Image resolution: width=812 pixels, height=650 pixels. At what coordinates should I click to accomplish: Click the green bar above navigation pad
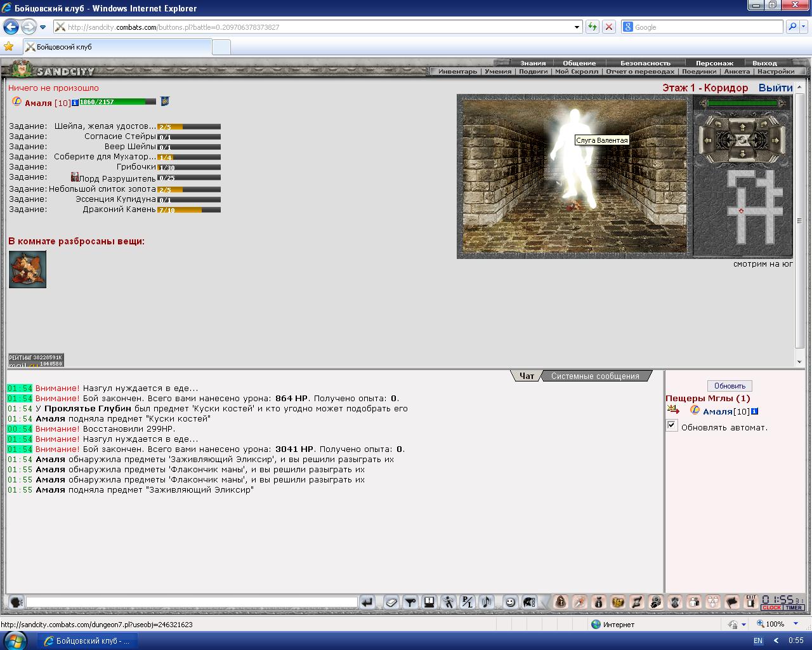[742, 103]
